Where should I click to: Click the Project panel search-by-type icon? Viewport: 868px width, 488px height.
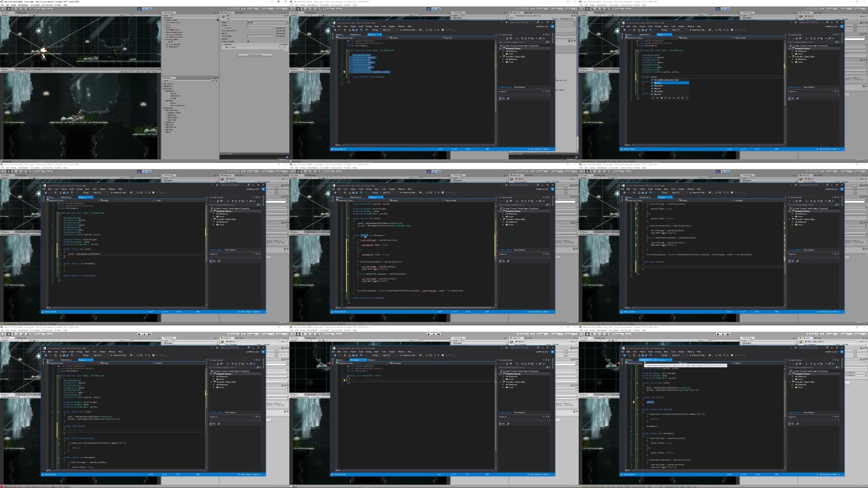(213, 80)
